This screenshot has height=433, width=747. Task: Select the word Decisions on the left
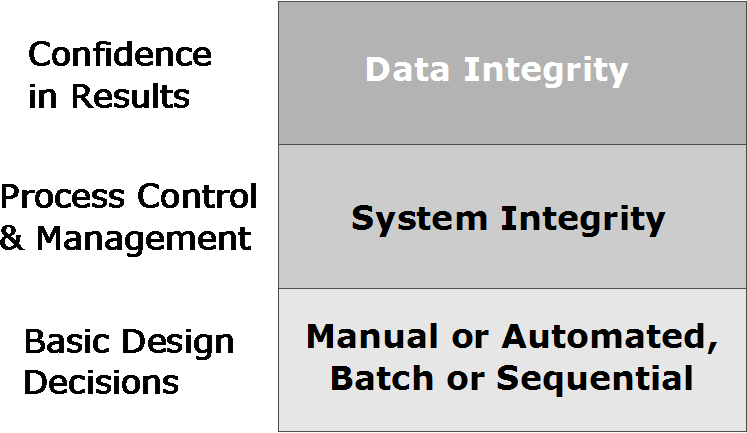pos(101,383)
